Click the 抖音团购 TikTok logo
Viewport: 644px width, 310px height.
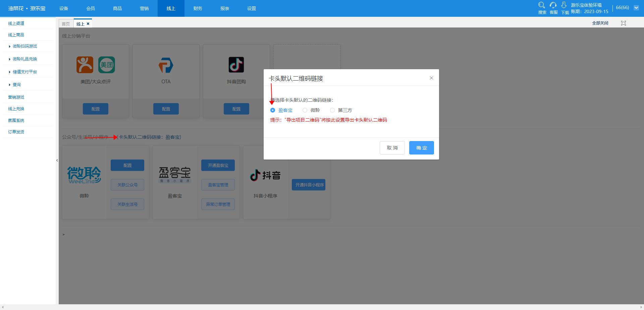(x=236, y=65)
